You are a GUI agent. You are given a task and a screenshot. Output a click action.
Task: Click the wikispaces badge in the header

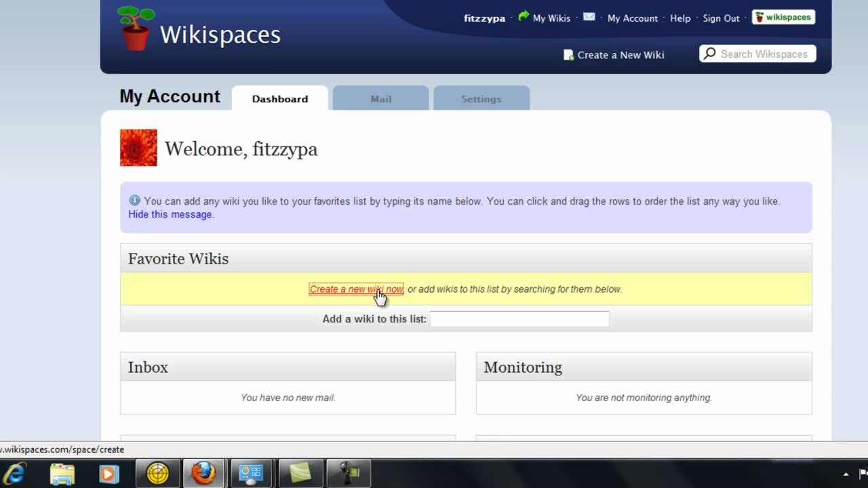pyautogui.click(x=783, y=17)
